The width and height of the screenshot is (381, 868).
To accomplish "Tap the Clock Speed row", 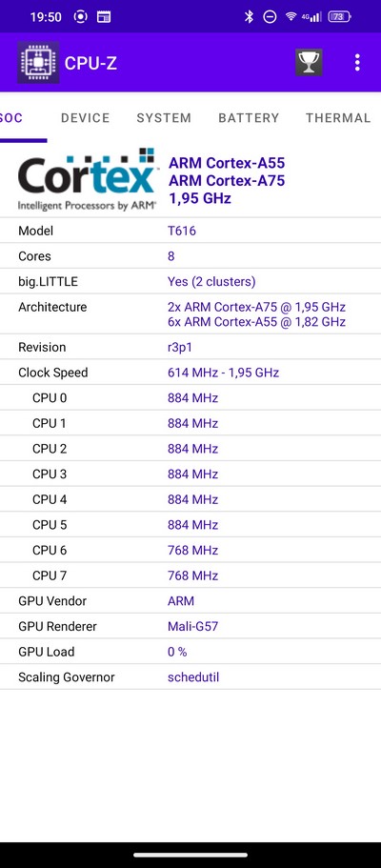I will [190, 373].
